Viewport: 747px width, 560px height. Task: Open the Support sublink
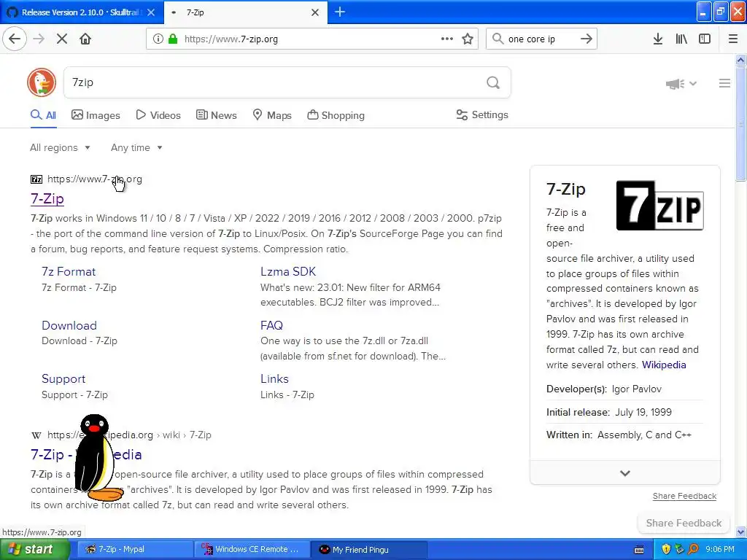click(x=63, y=378)
